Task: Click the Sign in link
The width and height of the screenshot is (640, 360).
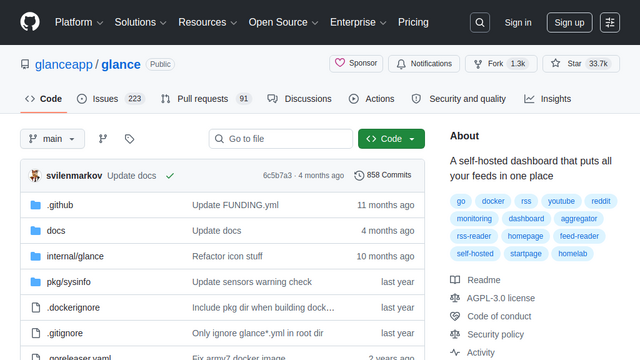Action: tap(518, 22)
